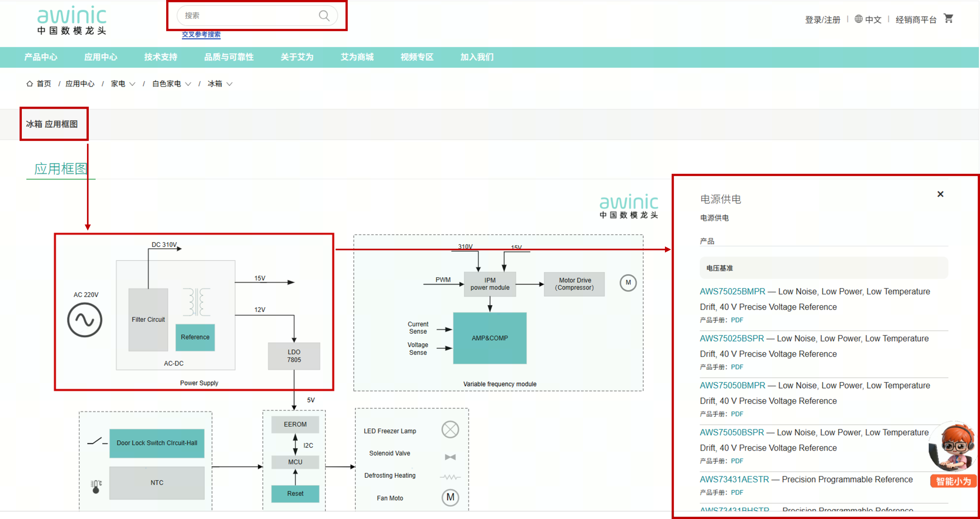Click the compressor motor M symbol
Screen dimensions: 980x519
[x=628, y=283]
